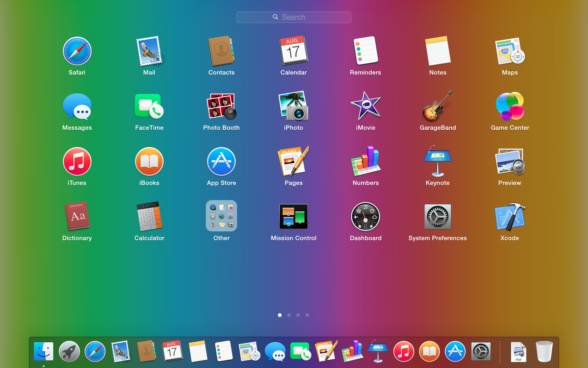
Task: Open System Preferences from the Launchpad grid
Action: click(438, 217)
